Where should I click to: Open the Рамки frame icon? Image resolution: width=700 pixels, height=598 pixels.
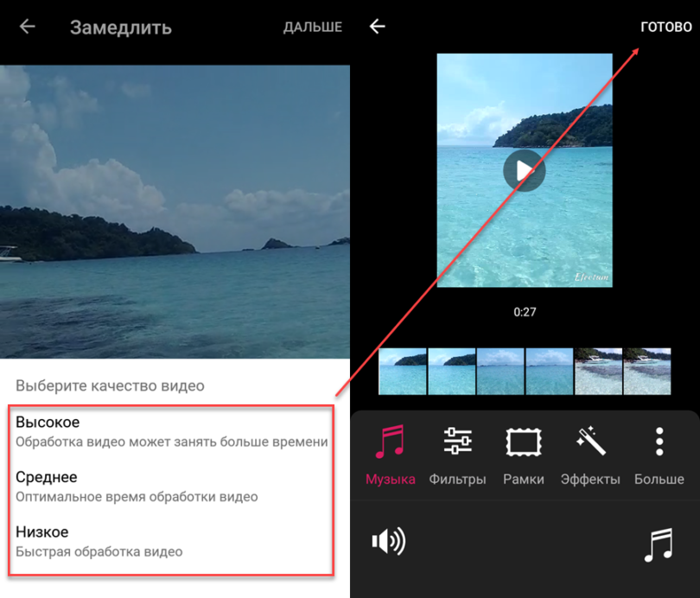(523, 455)
